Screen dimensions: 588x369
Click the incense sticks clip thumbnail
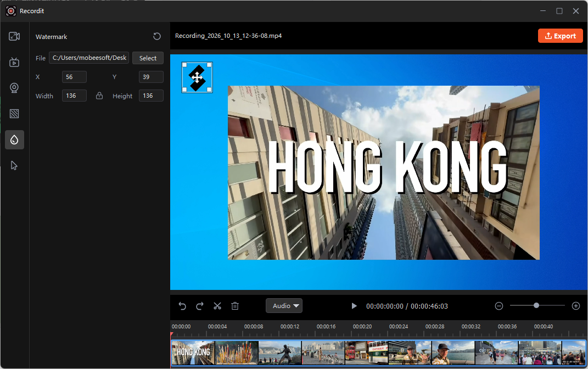coord(237,353)
